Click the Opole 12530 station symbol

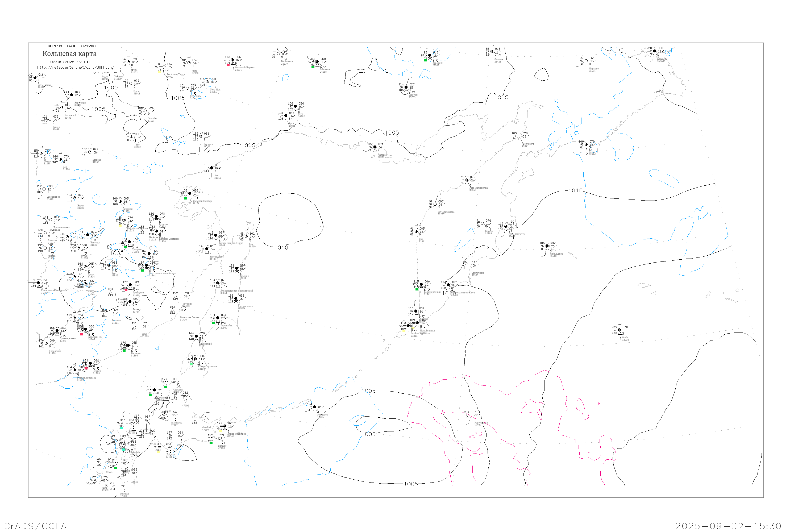620,330
